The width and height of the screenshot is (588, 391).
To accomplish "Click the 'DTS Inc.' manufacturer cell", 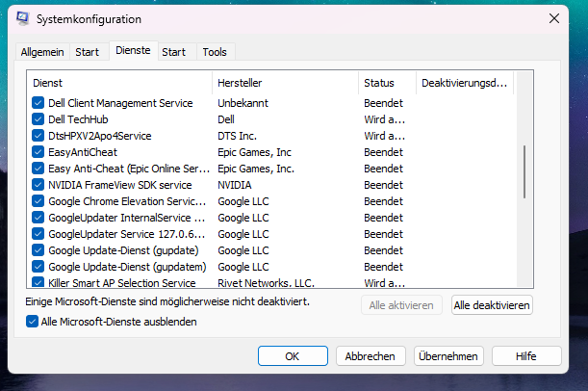I will [x=237, y=136].
